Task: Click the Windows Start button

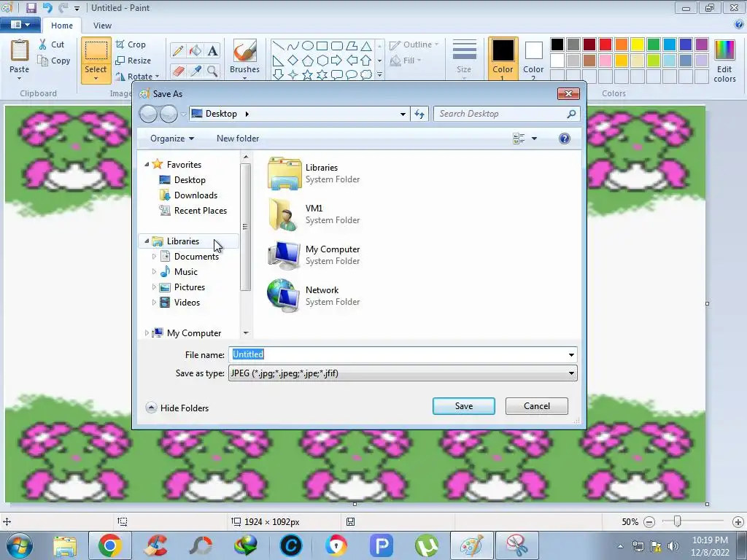Action: (x=20, y=545)
